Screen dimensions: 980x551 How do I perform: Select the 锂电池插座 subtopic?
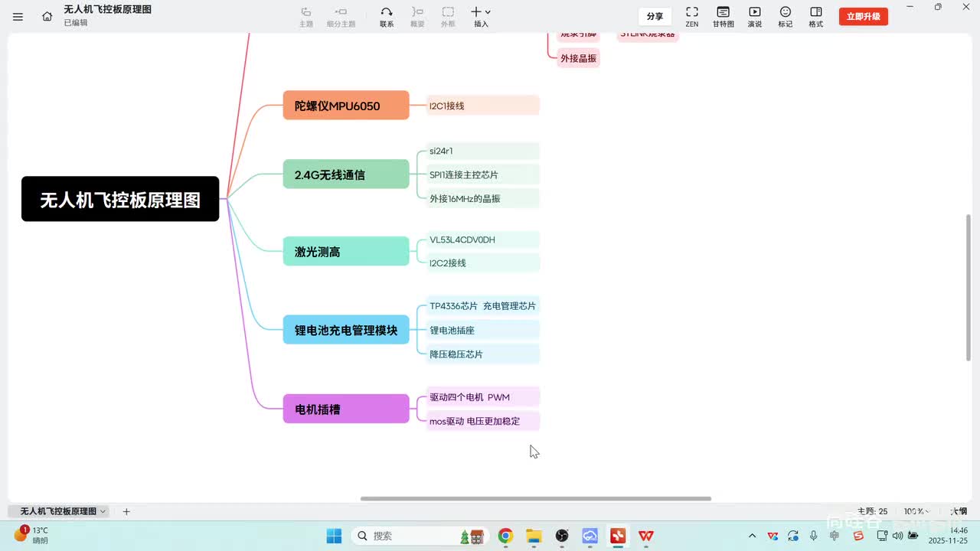pos(483,330)
